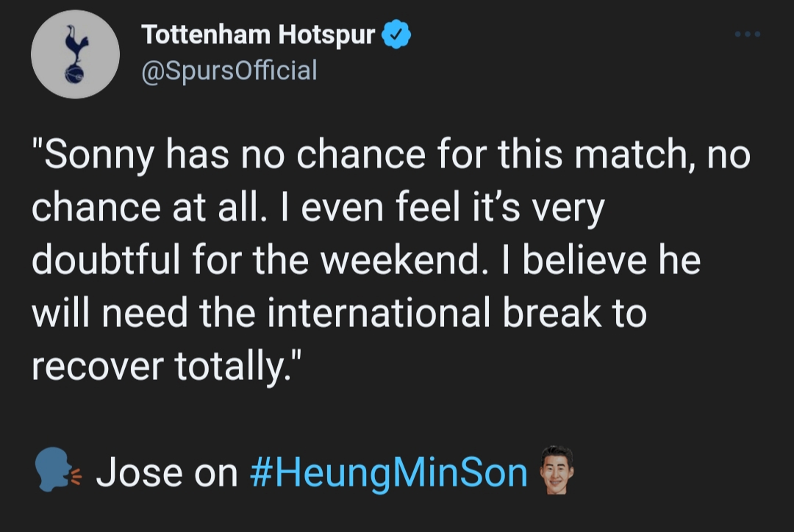Click the line starting "chance at all"

pos(318,209)
